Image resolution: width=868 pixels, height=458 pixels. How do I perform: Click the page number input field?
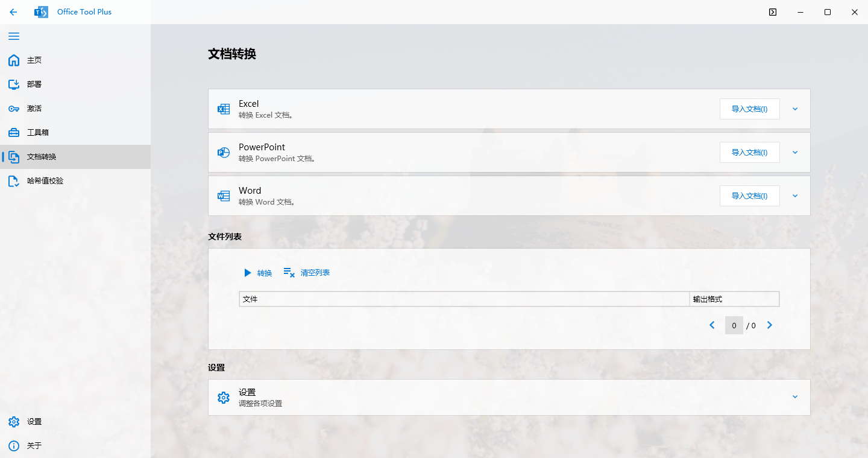(734, 325)
